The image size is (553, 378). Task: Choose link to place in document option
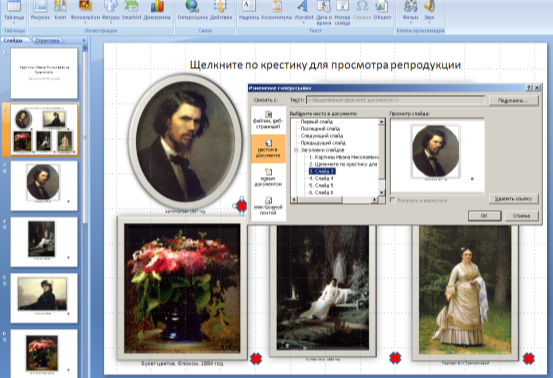tap(268, 148)
